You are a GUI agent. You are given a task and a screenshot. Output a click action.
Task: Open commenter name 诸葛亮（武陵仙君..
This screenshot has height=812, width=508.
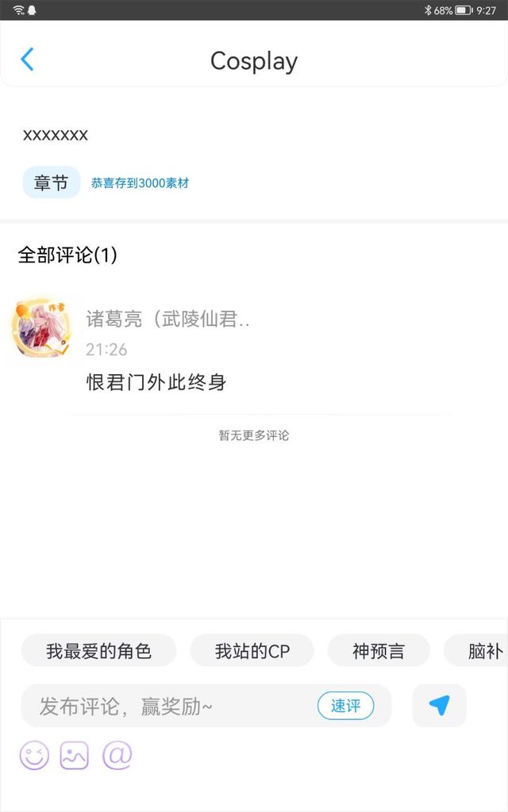(168, 319)
